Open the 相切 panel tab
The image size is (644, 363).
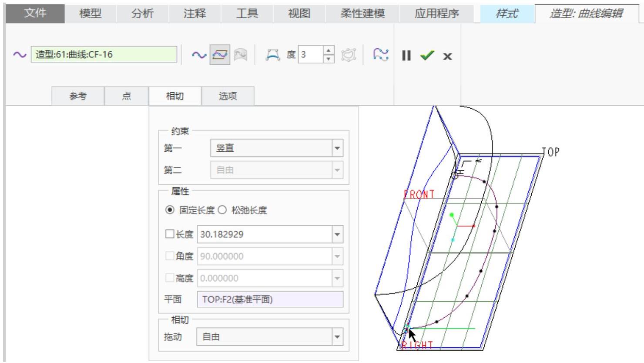[x=175, y=96]
